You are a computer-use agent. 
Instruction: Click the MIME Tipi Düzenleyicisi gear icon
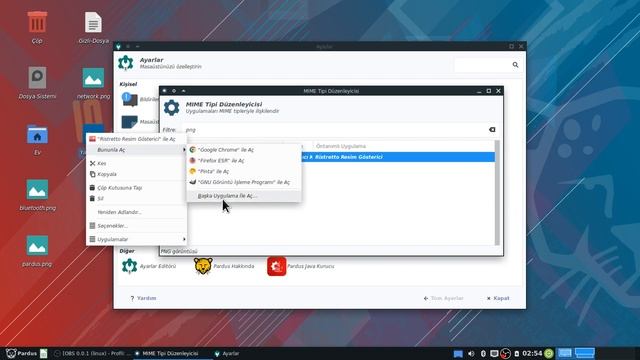coord(171,108)
